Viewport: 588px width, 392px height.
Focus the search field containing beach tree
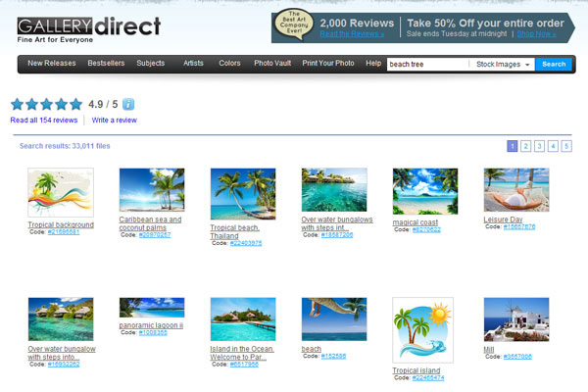point(427,64)
